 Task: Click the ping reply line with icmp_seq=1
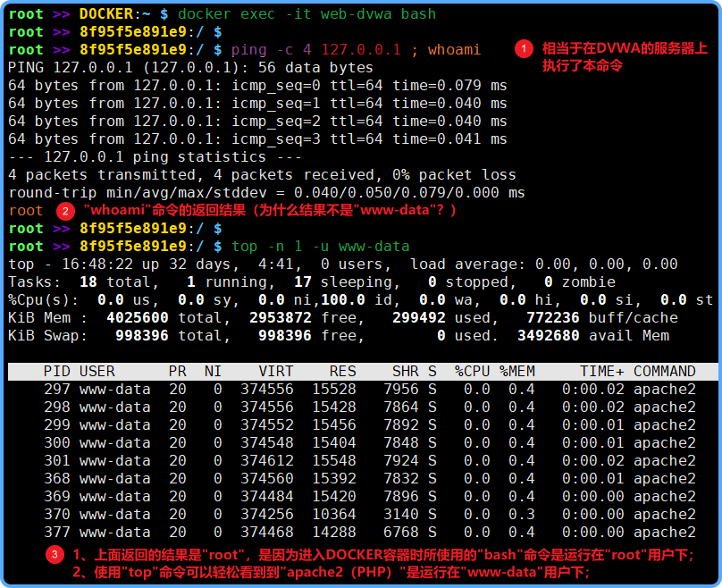(257, 104)
